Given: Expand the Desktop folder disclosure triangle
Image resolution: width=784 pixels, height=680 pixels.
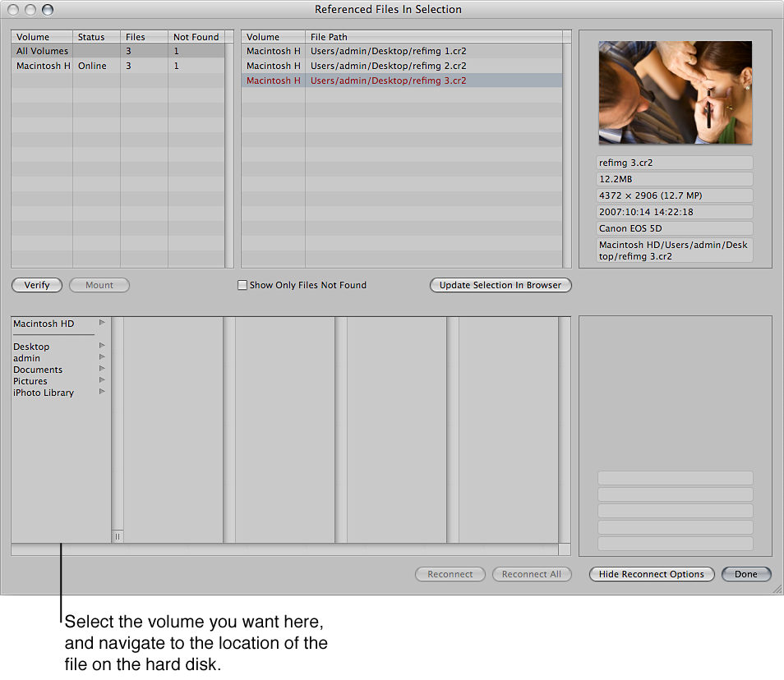Looking at the screenshot, I should (102, 346).
